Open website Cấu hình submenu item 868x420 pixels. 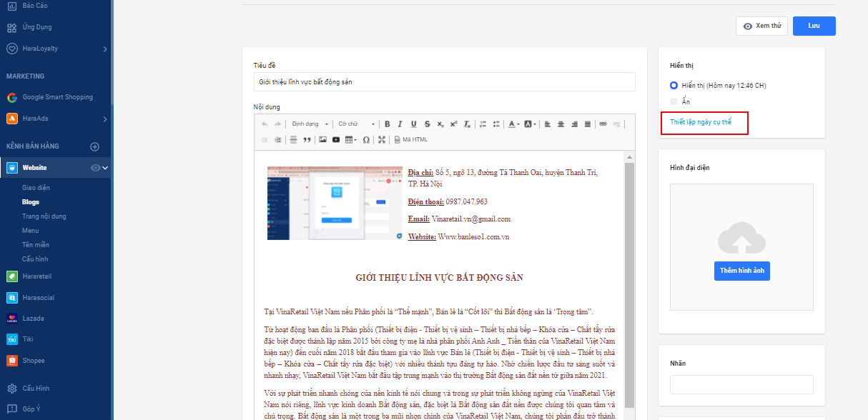pyautogui.click(x=35, y=259)
